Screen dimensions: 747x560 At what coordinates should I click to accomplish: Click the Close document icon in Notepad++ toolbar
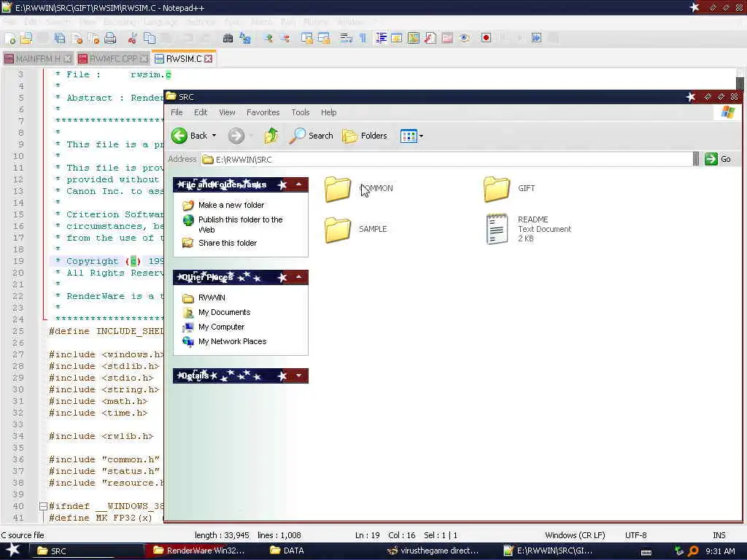click(x=77, y=38)
